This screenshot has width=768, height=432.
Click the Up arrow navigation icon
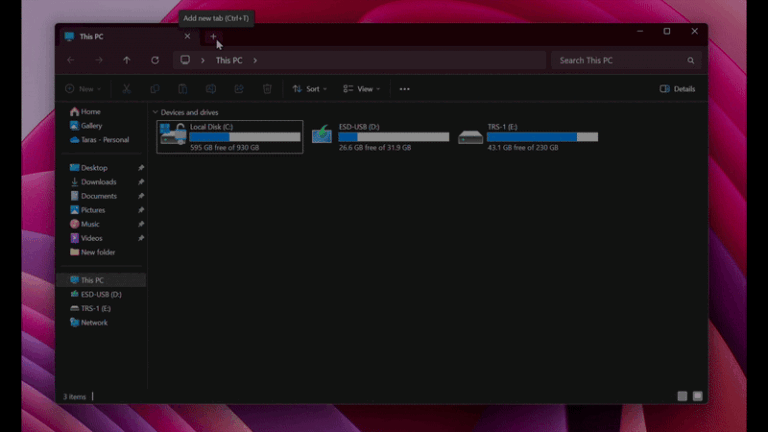126,60
